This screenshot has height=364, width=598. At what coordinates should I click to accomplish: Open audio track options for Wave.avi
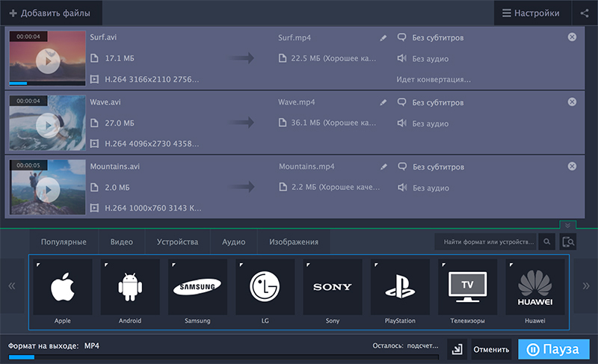[422, 123]
